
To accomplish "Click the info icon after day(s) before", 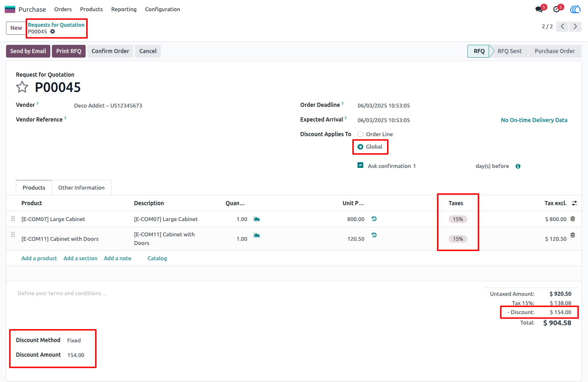I will point(518,166).
